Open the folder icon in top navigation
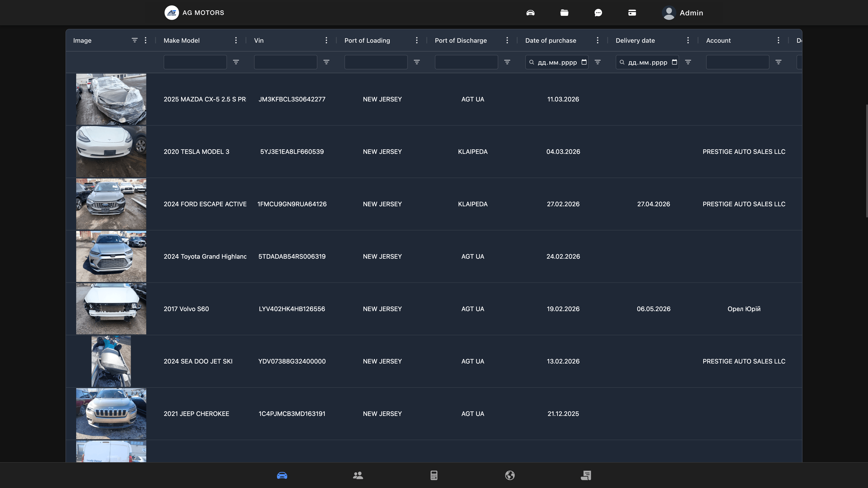Image resolution: width=868 pixels, height=488 pixels. [x=564, y=13]
